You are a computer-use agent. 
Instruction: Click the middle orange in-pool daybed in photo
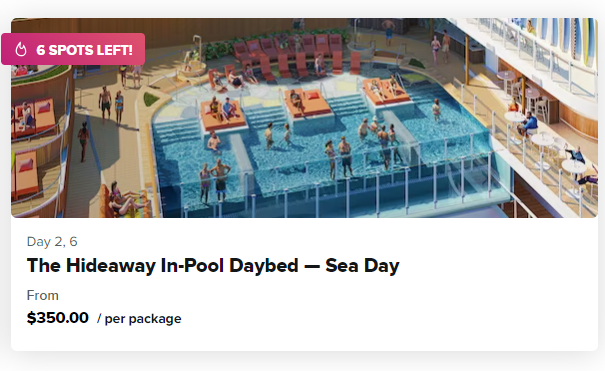pyautogui.click(x=308, y=102)
